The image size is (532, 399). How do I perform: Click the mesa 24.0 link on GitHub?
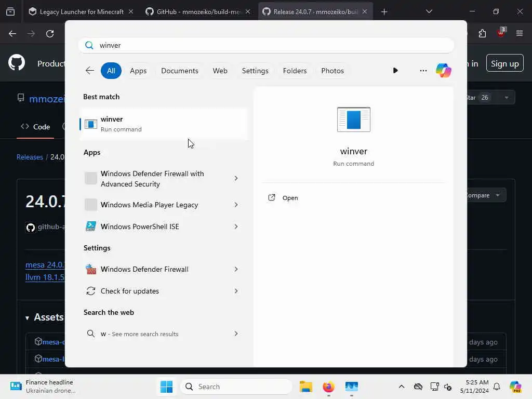(x=45, y=264)
